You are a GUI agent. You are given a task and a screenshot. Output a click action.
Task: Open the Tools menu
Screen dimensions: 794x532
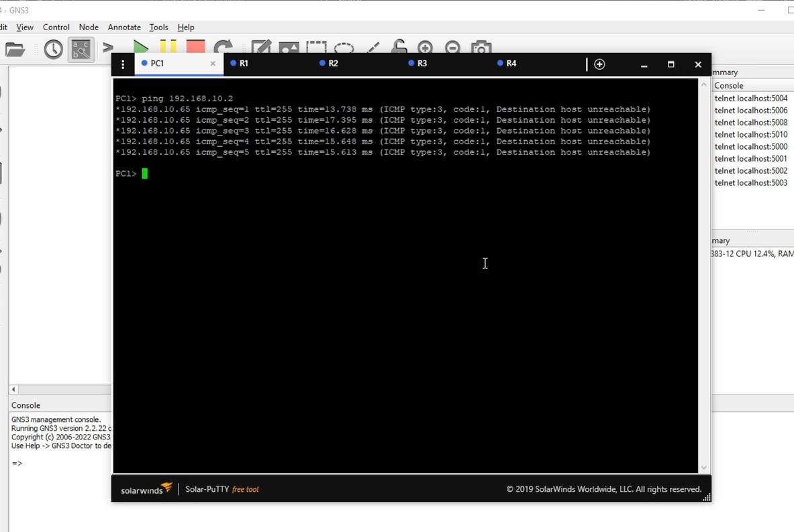tap(158, 28)
